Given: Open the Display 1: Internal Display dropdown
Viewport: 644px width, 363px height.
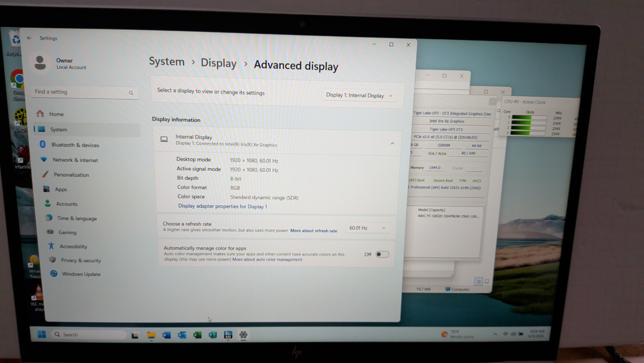Looking at the screenshot, I should tap(359, 95).
